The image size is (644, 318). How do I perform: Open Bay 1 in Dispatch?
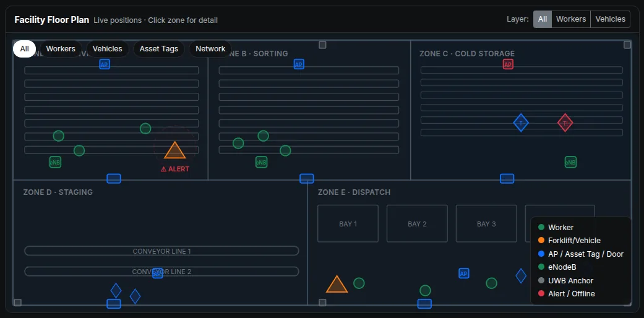click(348, 223)
